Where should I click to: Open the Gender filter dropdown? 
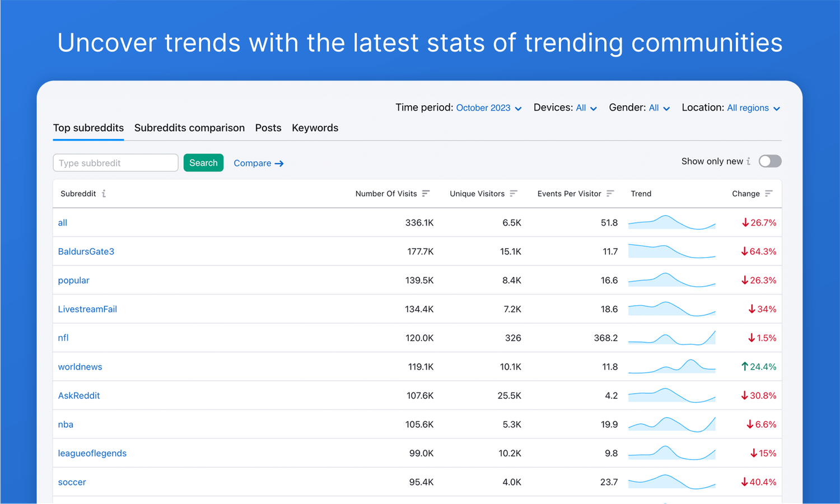click(x=659, y=108)
